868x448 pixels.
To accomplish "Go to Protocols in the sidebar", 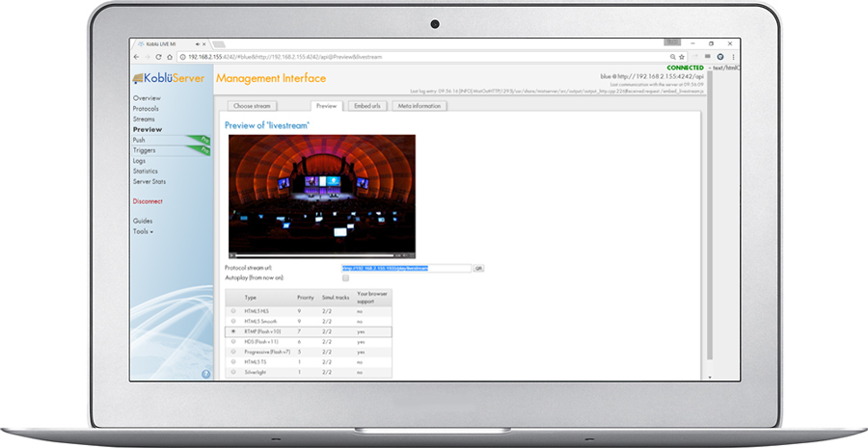I will [146, 109].
